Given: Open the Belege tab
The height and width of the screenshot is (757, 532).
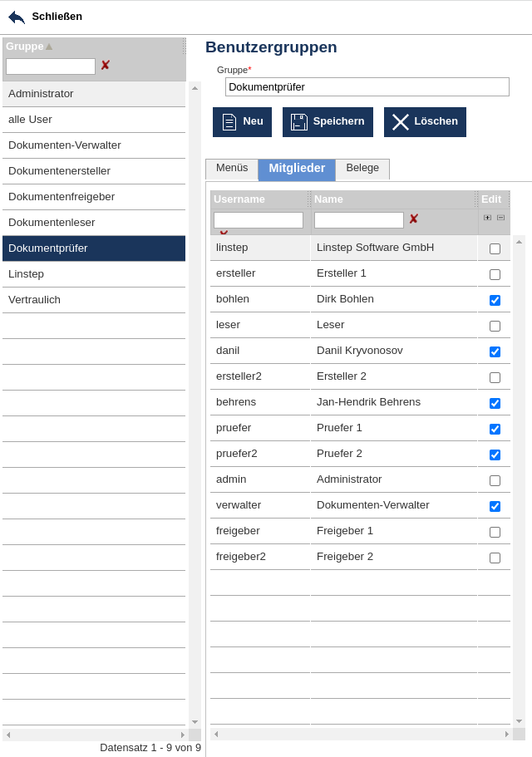Looking at the screenshot, I should point(362,168).
